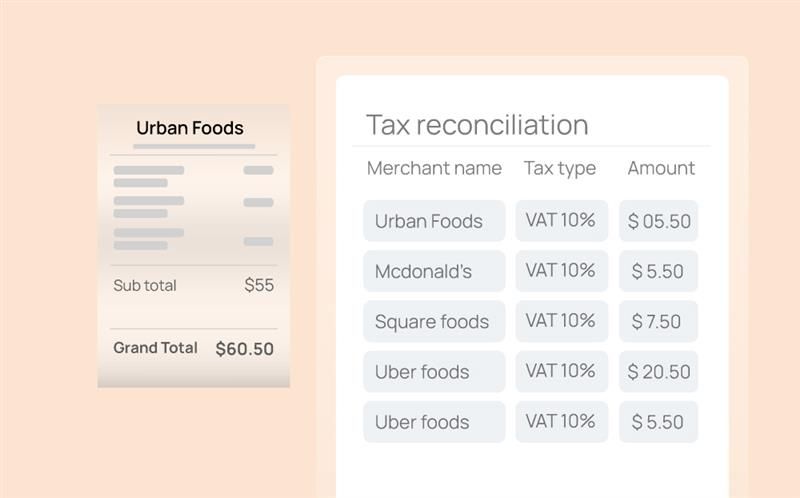800x498 pixels.
Task: Click the last Uber foods merchant cell
Action: click(x=434, y=421)
